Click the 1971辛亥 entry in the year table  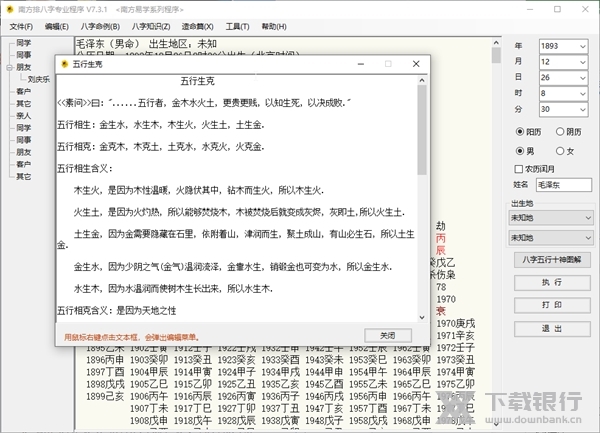[456, 335]
